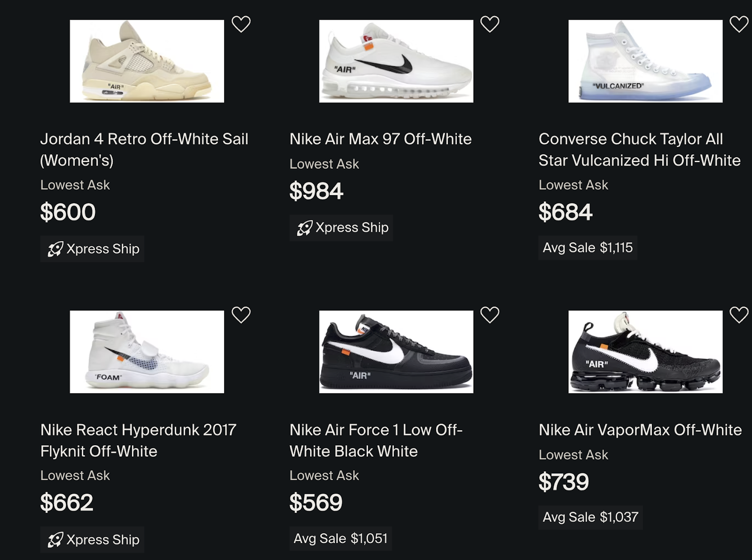
Task: Click heart icon for Nike React Hyperdunk 2017
Action: tap(241, 315)
